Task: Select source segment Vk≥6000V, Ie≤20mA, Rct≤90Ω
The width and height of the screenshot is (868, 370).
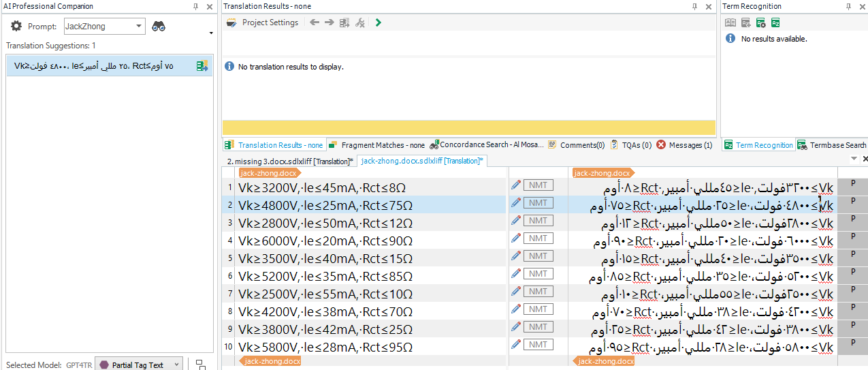Action: pyautogui.click(x=325, y=241)
